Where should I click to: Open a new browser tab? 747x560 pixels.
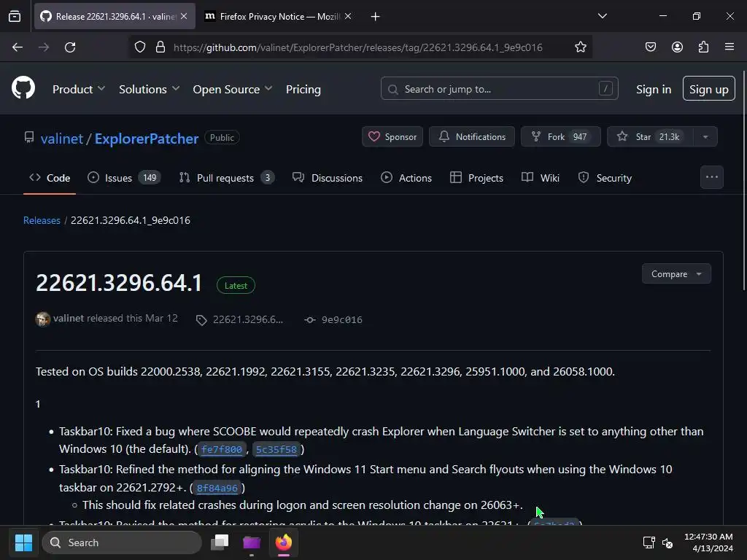pos(376,17)
